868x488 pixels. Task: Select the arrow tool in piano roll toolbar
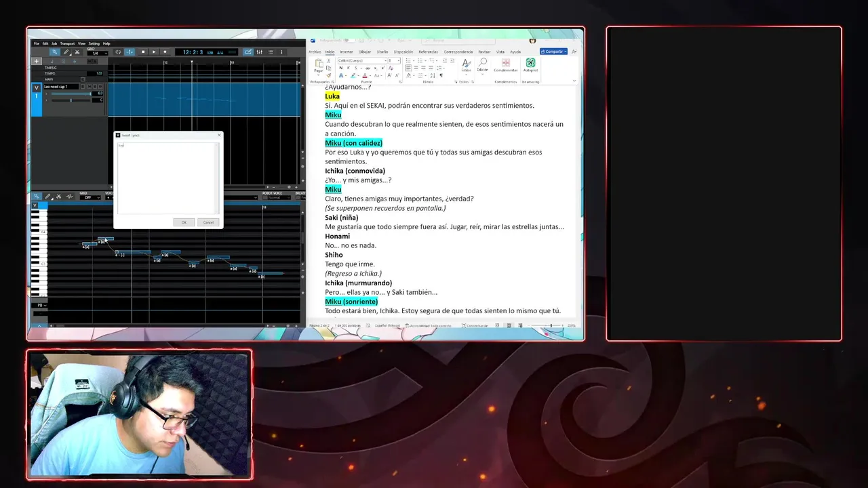click(37, 197)
